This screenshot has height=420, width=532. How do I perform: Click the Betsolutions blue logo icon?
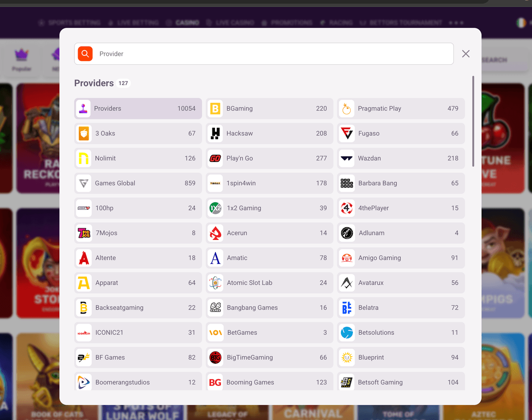click(347, 333)
